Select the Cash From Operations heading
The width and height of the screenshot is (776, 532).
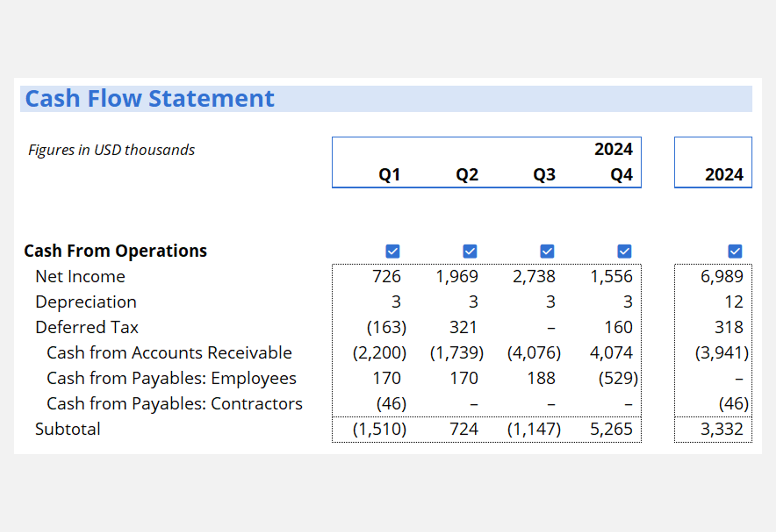(115, 251)
